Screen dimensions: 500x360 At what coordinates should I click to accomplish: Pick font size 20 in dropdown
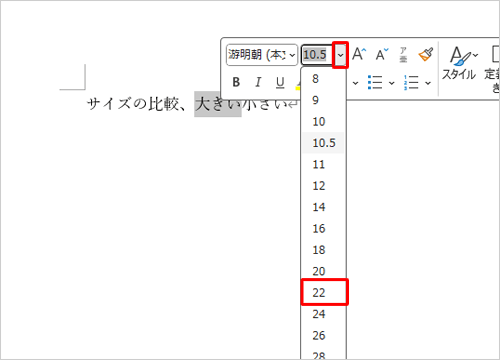(323, 271)
